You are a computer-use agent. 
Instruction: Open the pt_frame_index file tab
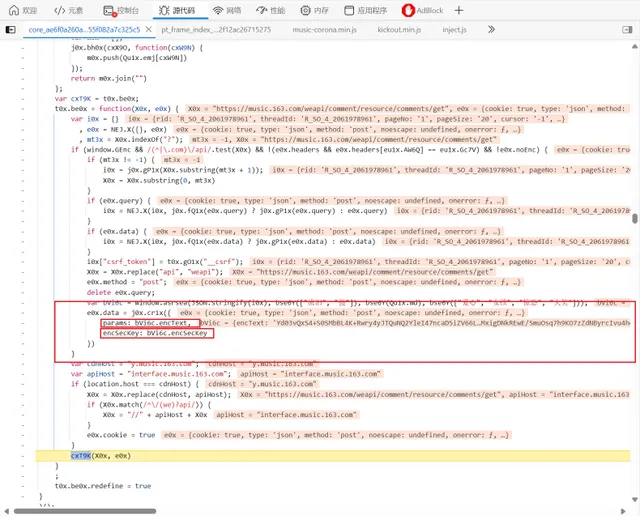coord(216,29)
